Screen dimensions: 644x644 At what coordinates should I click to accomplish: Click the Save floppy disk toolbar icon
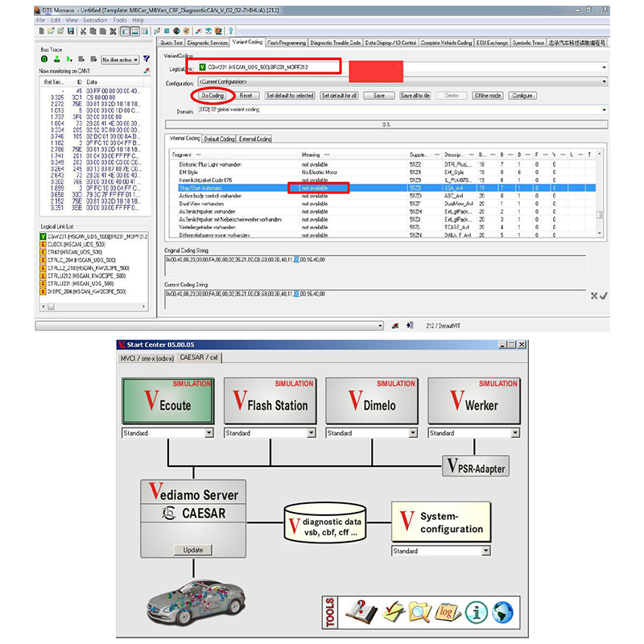[x=71, y=31]
